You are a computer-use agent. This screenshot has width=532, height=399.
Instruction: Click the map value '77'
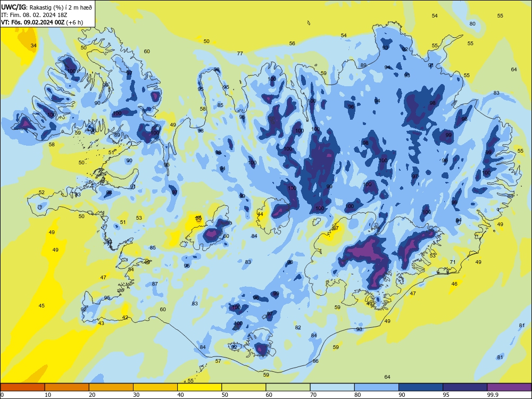tap(240, 53)
